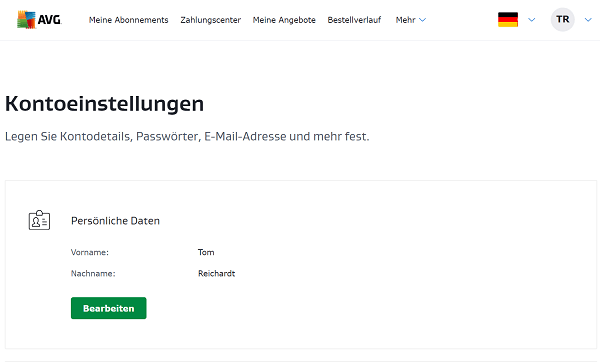Open Meine Abonnements page
600x362 pixels.
tap(129, 20)
